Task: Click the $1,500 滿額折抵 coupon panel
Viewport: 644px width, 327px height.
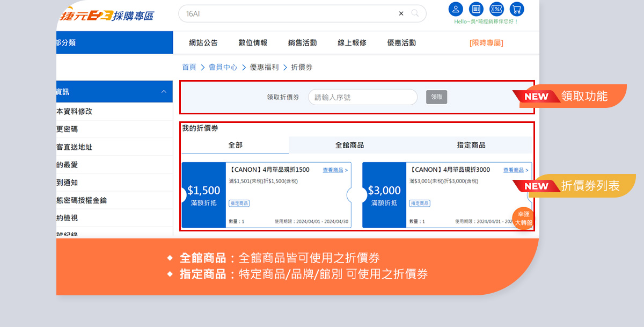Action: [204, 195]
